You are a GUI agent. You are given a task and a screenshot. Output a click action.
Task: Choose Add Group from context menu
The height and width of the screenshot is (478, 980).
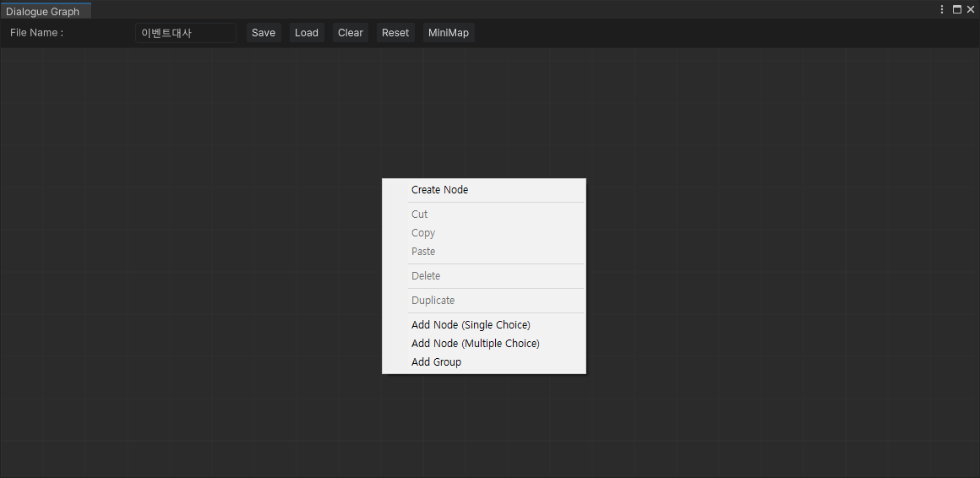(x=484, y=362)
